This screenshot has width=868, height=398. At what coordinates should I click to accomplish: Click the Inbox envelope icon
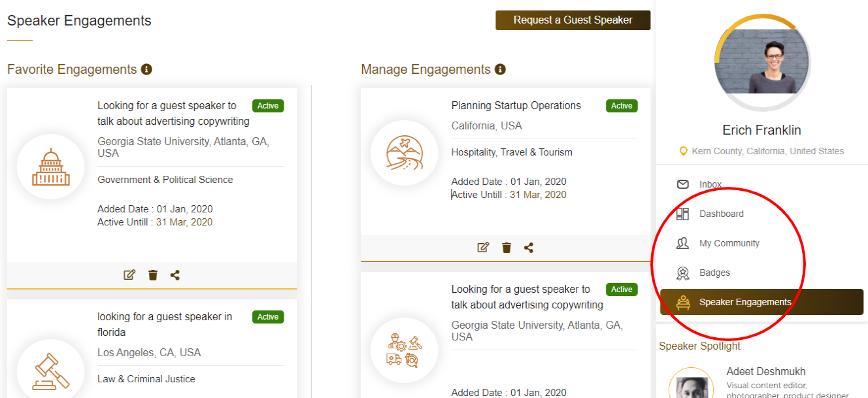(682, 184)
